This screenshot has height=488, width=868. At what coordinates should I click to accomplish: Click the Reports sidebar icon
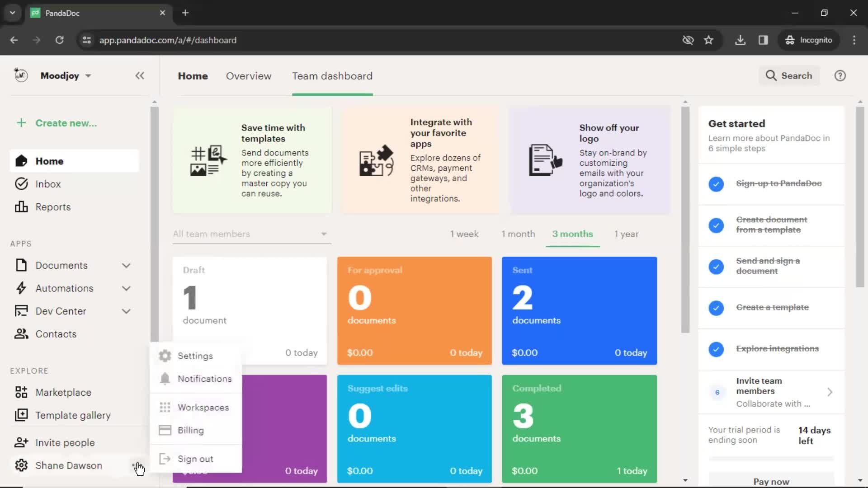[x=20, y=207]
